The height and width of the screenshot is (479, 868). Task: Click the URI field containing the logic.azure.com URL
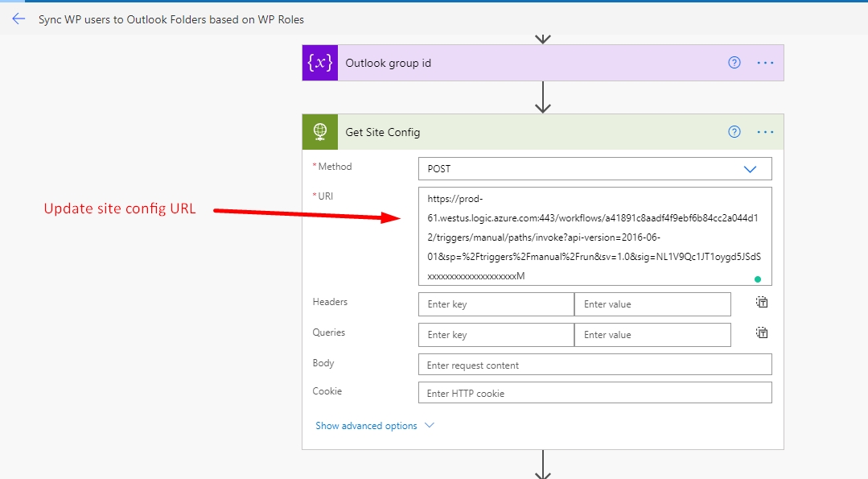(595, 237)
